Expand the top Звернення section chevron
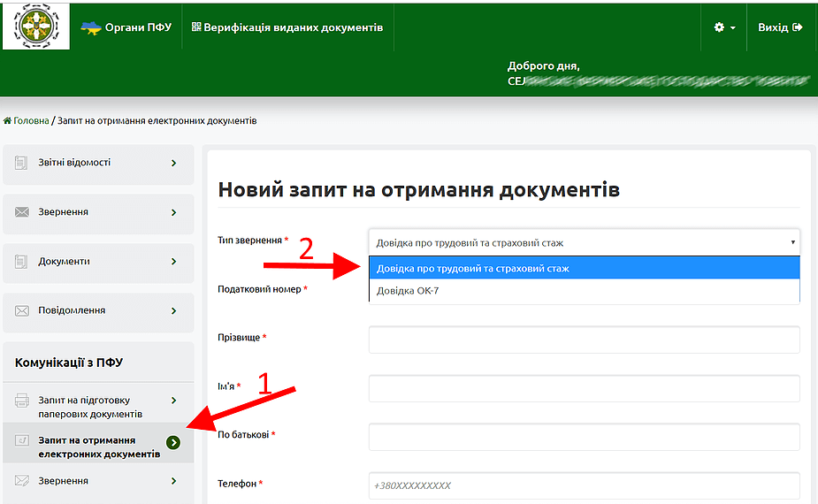 [x=173, y=212]
